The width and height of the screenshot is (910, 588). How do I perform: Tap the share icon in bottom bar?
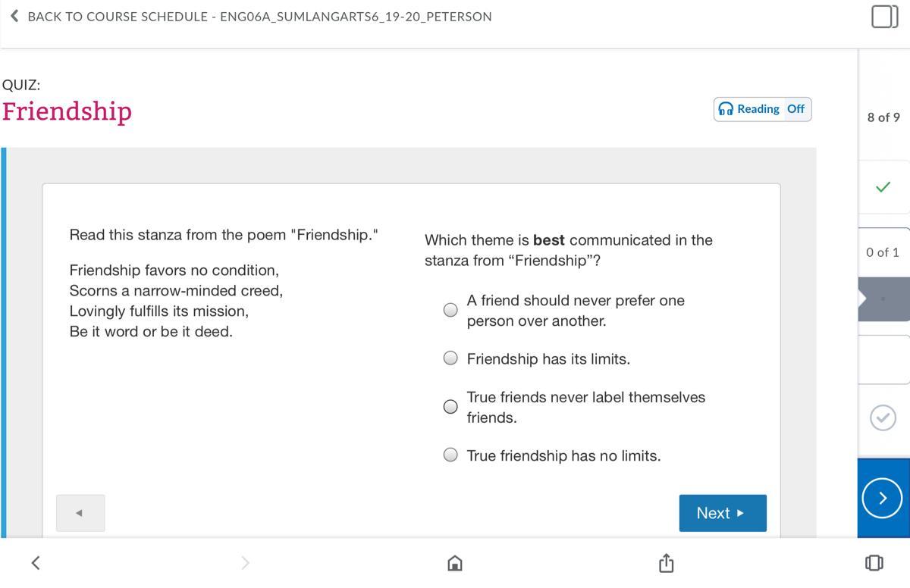tap(665, 562)
